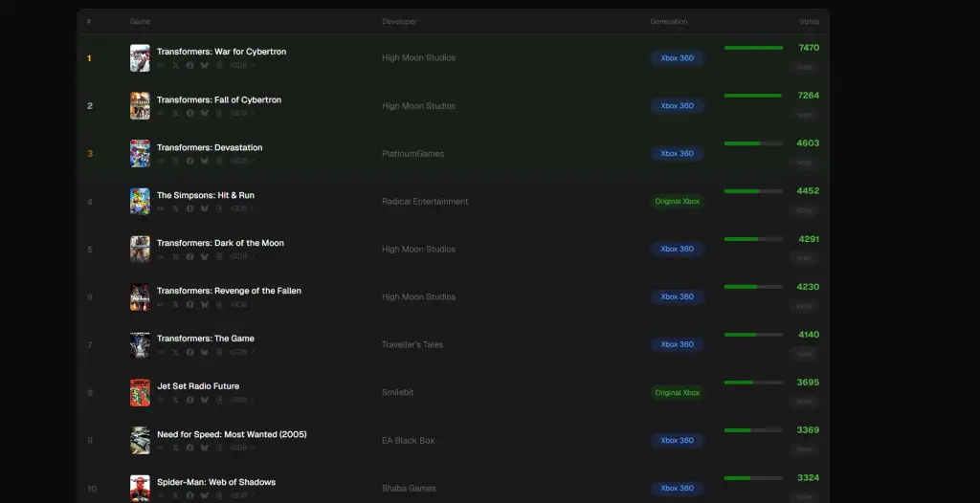This screenshot has height=503, width=980.
Task: Copy link for Transformers: War for Cybertron
Action: click(x=161, y=65)
